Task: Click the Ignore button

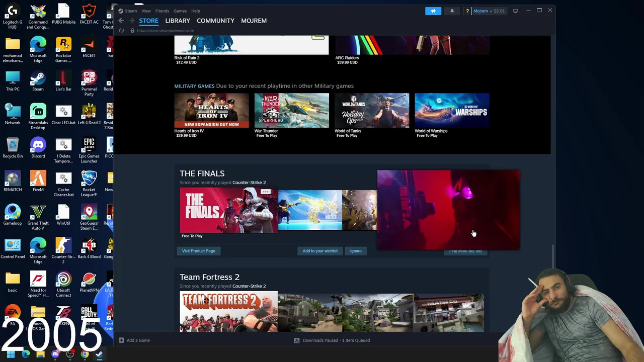Action: pos(356,251)
